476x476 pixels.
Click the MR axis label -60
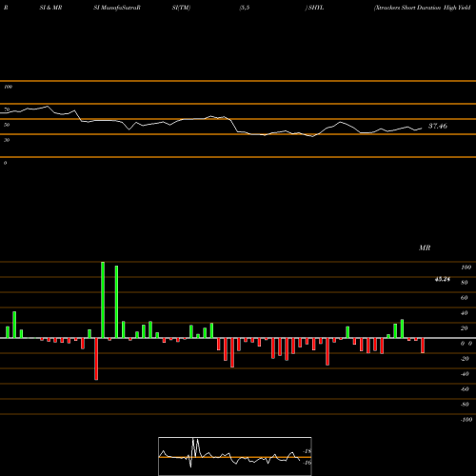(x=465, y=389)
